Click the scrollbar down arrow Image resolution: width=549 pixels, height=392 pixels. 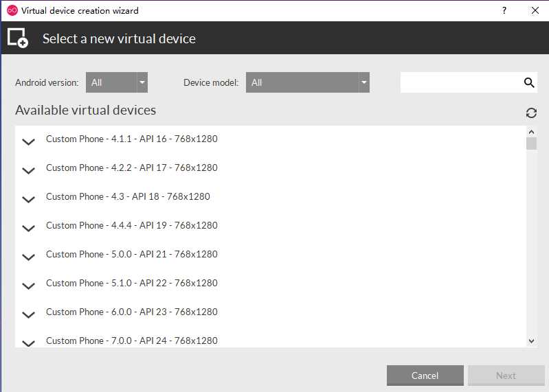[x=531, y=341]
